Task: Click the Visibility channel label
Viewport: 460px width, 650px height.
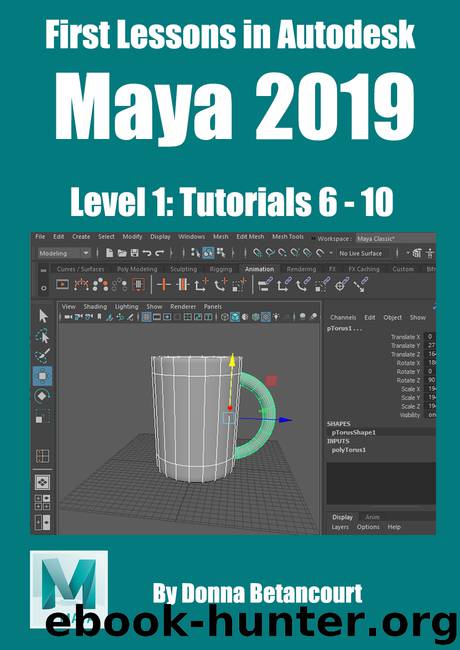Action: [x=410, y=415]
